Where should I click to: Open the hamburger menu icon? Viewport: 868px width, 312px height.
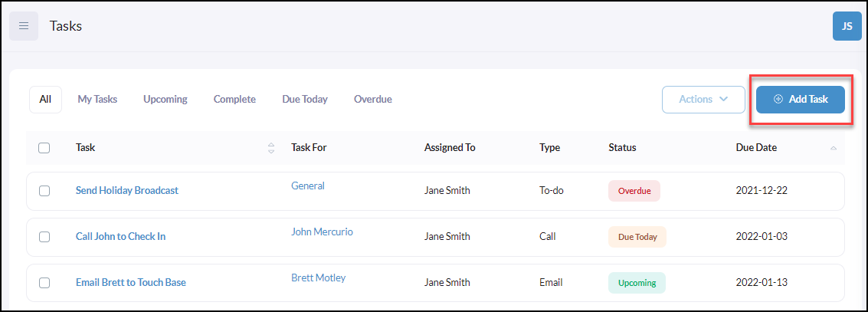(24, 26)
